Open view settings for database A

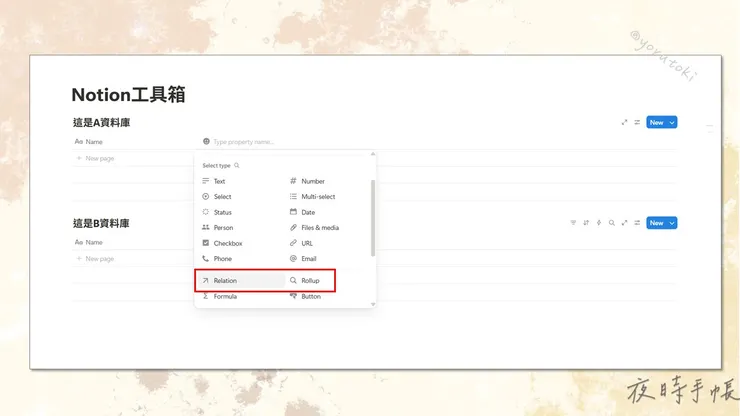[x=637, y=122]
